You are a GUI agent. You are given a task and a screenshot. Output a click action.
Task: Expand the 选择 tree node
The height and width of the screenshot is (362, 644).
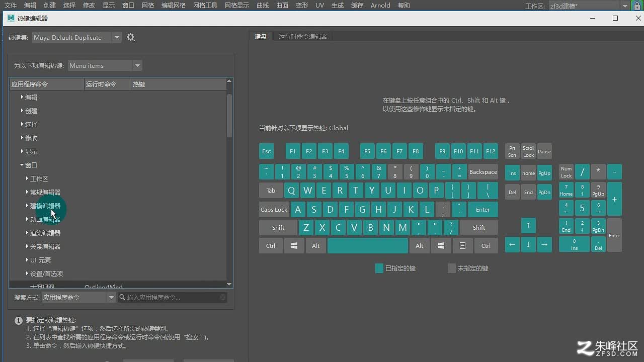(x=22, y=124)
